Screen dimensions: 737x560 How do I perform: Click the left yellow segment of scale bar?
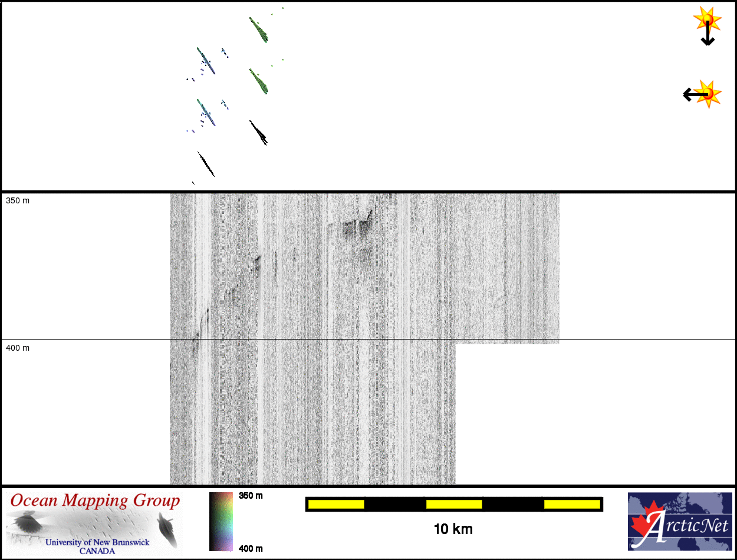point(336,504)
